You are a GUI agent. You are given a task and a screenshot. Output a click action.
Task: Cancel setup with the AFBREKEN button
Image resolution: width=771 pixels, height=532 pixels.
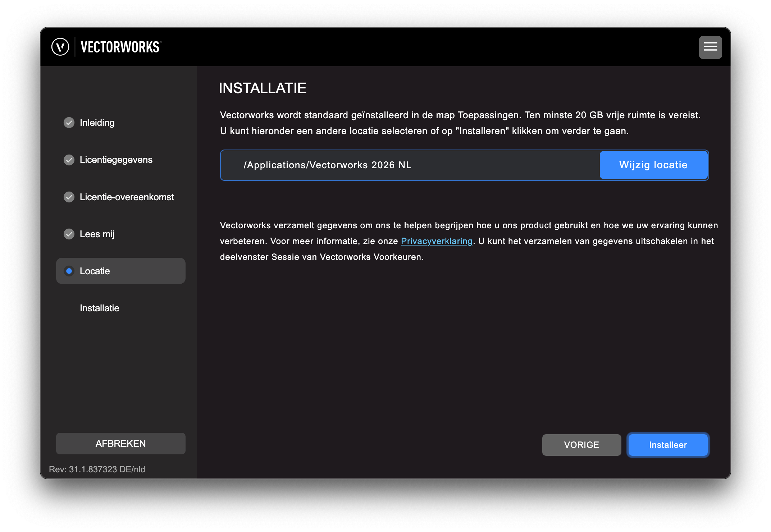coord(120,444)
